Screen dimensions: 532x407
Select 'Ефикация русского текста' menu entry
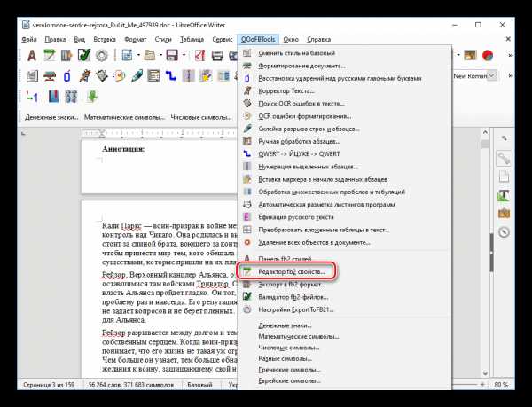tap(344, 217)
